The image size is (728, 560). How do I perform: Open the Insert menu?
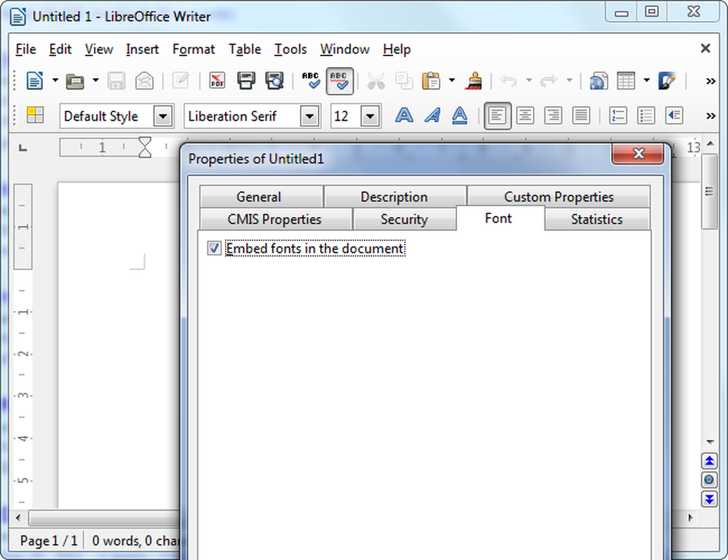tap(142, 50)
